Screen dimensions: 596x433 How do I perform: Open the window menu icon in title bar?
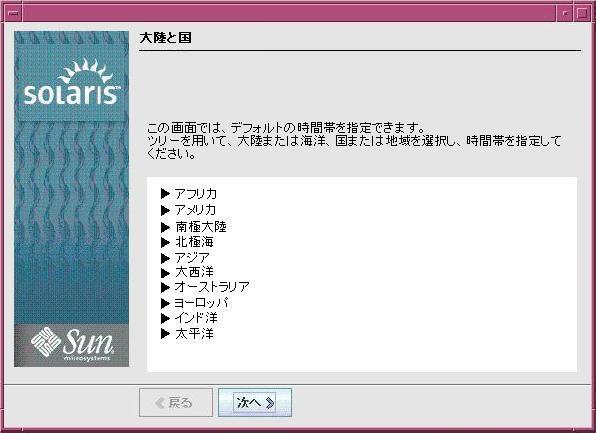pyautogui.click(x=13, y=13)
